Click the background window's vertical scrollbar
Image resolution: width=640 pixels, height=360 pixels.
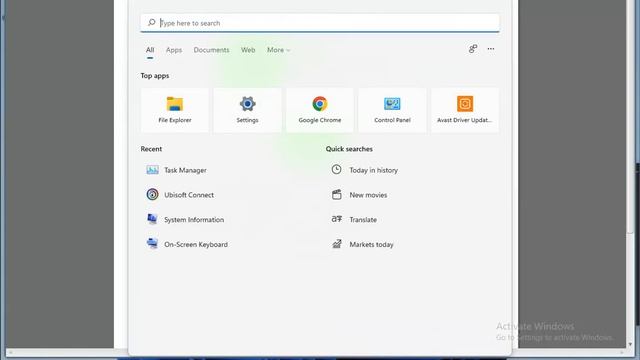pos(630,117)
